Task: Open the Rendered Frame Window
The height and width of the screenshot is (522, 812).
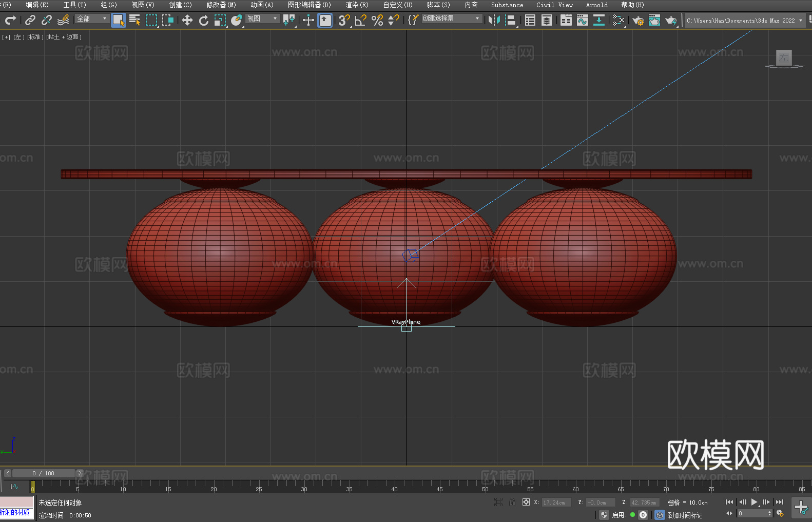Action: point(654,20)
